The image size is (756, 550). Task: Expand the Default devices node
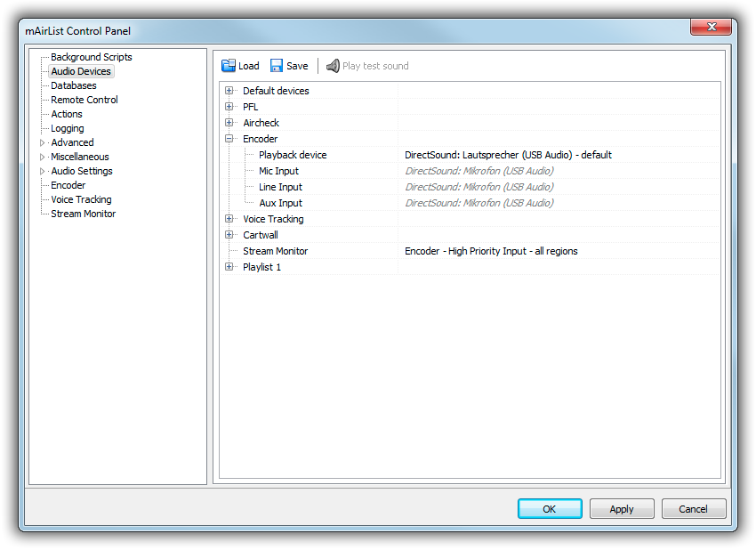point(229,91)
